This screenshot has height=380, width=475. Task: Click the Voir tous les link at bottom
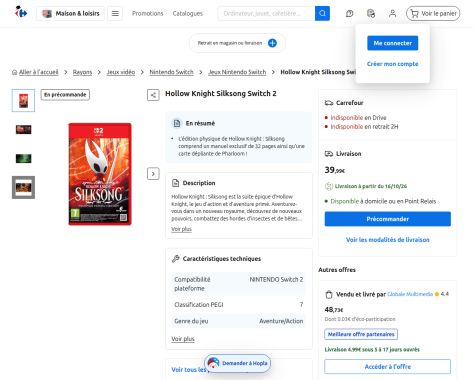click(188, 370)
